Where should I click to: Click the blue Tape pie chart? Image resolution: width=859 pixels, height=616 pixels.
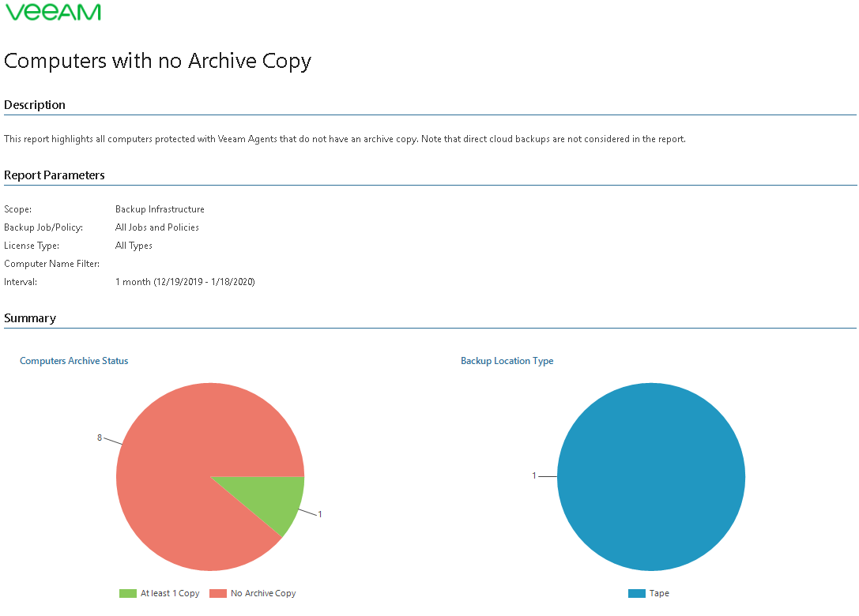coord(651,477)
